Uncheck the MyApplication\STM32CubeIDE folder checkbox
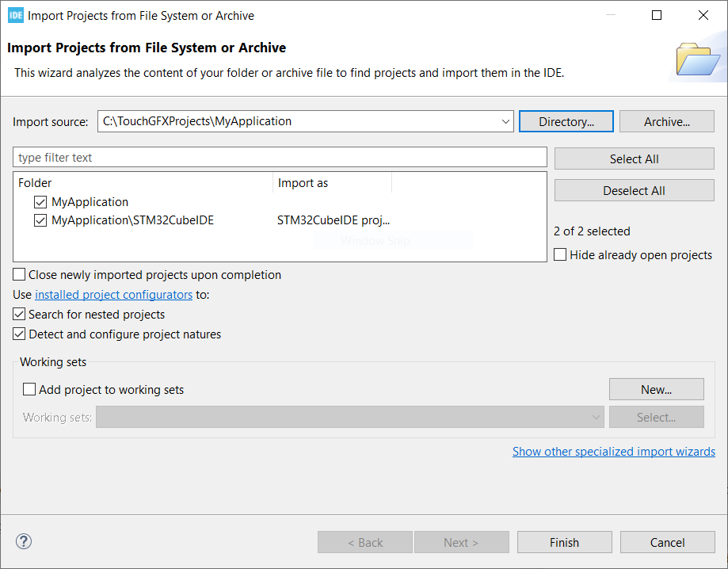The image size is (728, 569). coord(40,220)
